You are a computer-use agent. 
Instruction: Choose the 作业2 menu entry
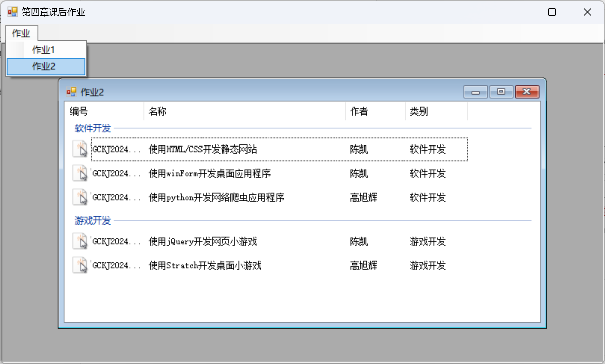[x=44, y=66]
